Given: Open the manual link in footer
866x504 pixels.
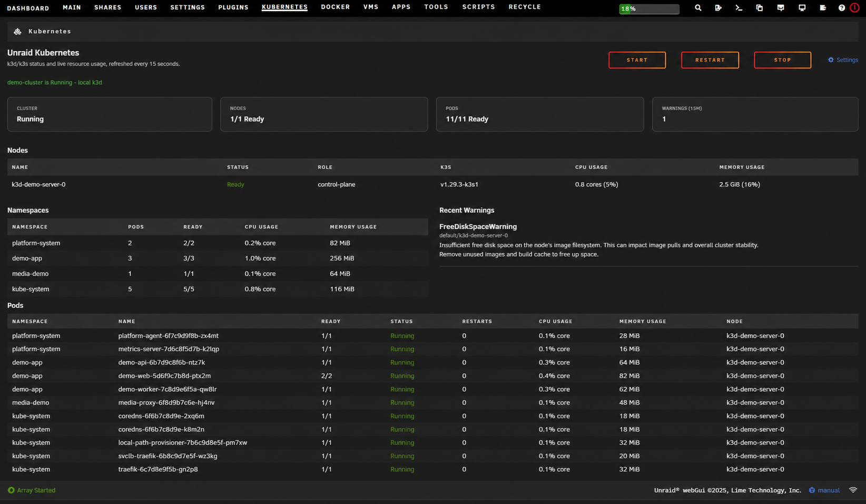Looking at the screenshot, I should (829, 490).
